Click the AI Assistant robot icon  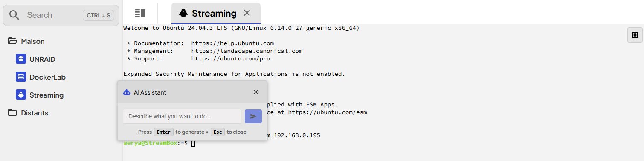point(126,92)
